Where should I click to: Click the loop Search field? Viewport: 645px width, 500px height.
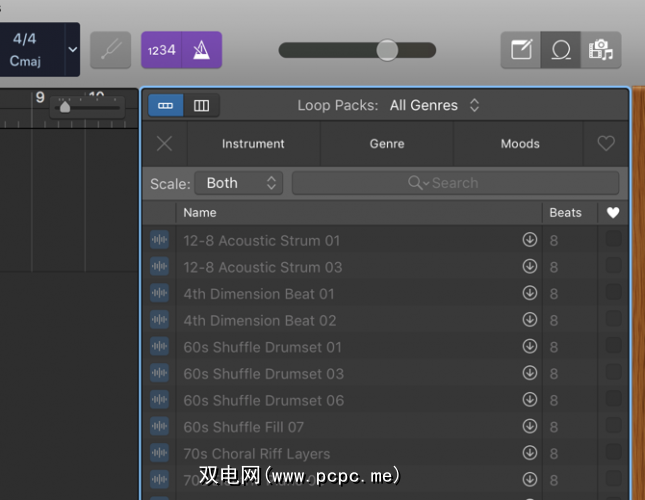(456, 183)
